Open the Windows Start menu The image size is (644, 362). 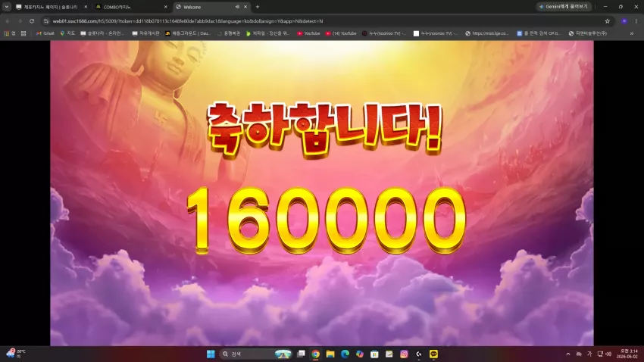click(x=211, y=354)
